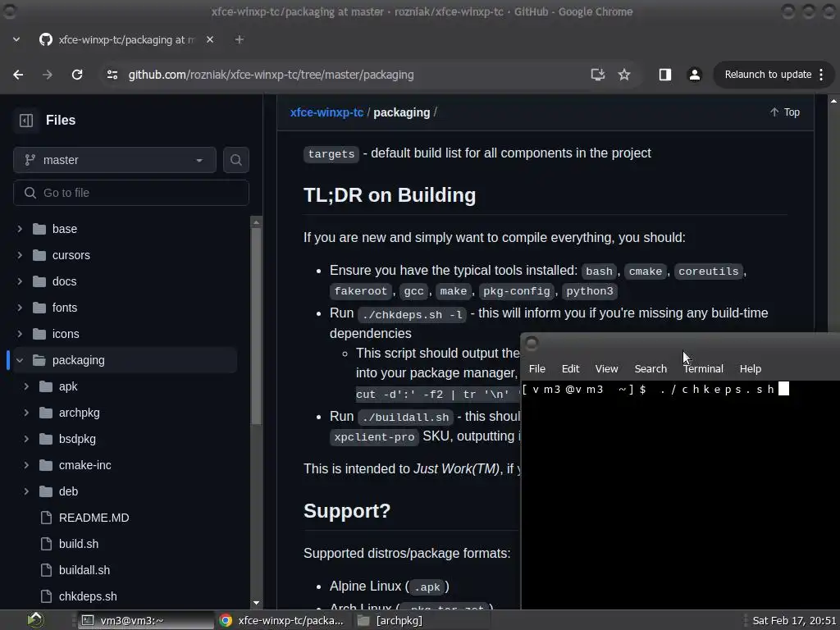Image resolution: width=840 pixels, height=630 pixels.
Task: Open Chrome three-dot menu
Action: point(821,75)
